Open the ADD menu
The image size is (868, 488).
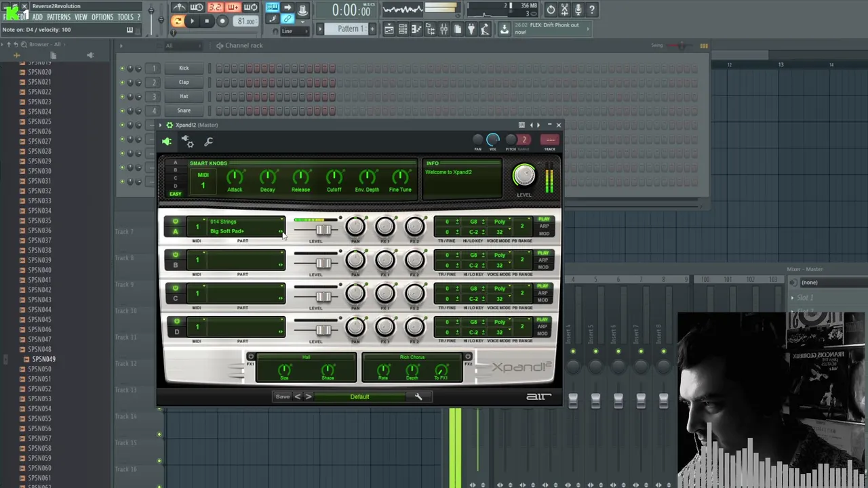click(x=37, y=17)
